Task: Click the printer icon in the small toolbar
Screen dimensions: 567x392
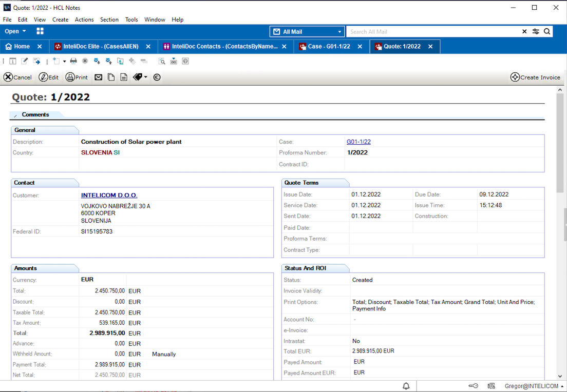Action: tap(73, 61)
